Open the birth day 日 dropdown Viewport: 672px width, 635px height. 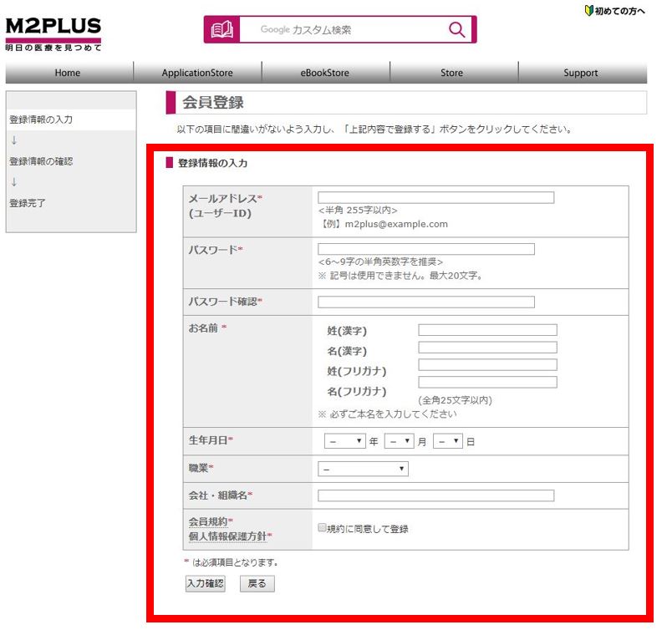[448, 441]
